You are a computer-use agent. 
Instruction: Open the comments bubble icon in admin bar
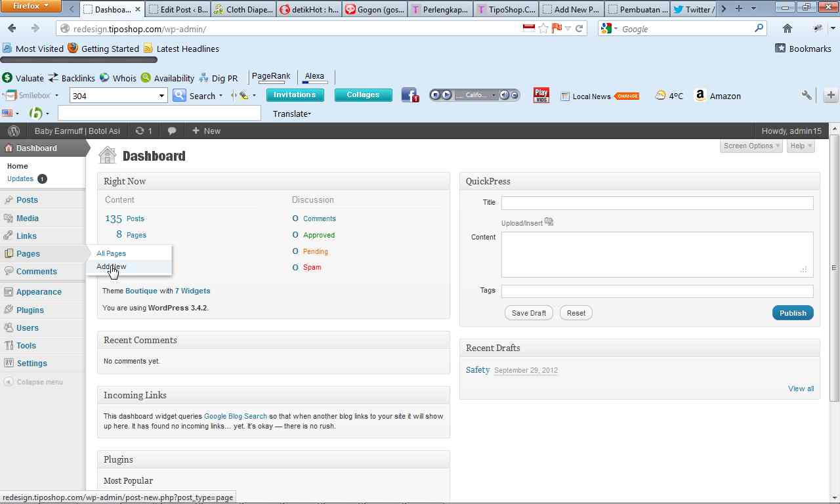(x=172, y=131)
